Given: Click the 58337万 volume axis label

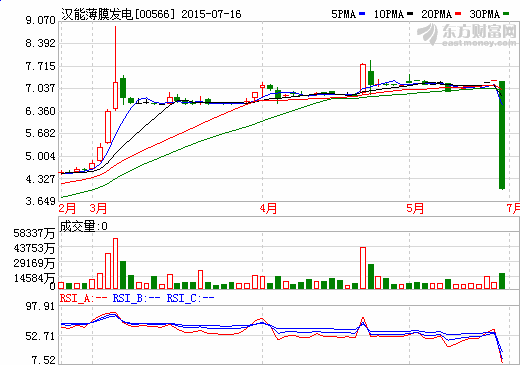Looking at the screenshot, I should pos(34,233).
